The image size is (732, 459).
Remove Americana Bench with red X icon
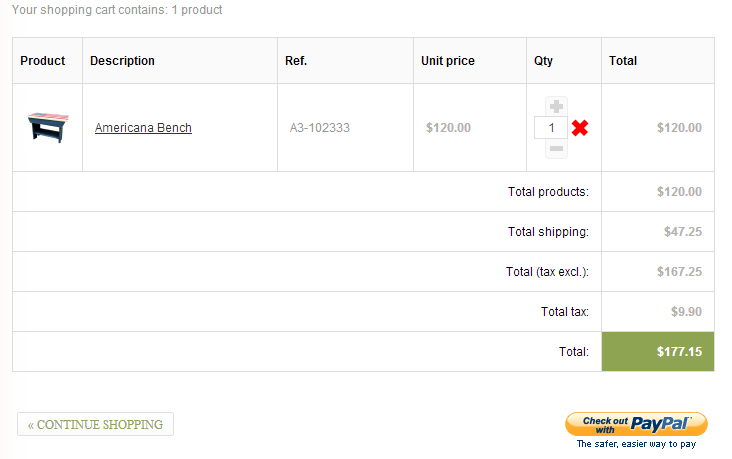point(580,128)
